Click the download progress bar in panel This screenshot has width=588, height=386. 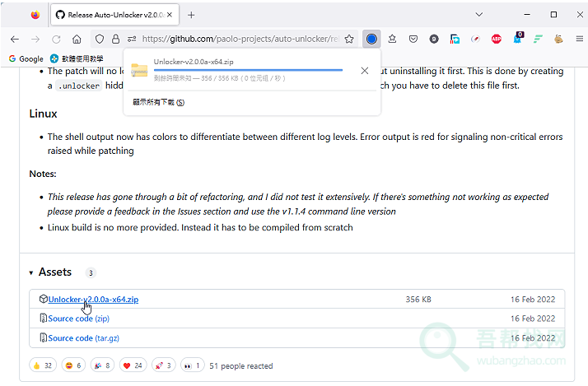(248, 70)
